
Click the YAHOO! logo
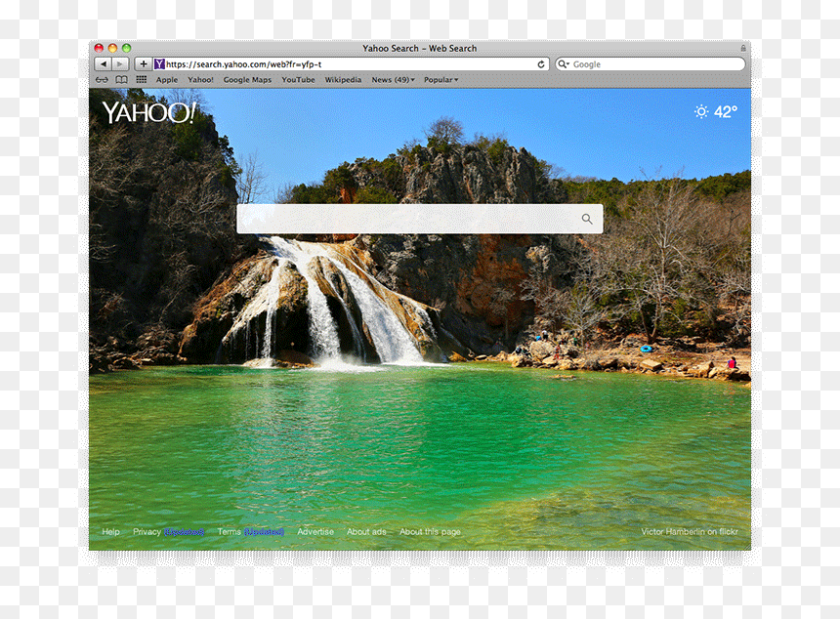click(x=148, y=112)
